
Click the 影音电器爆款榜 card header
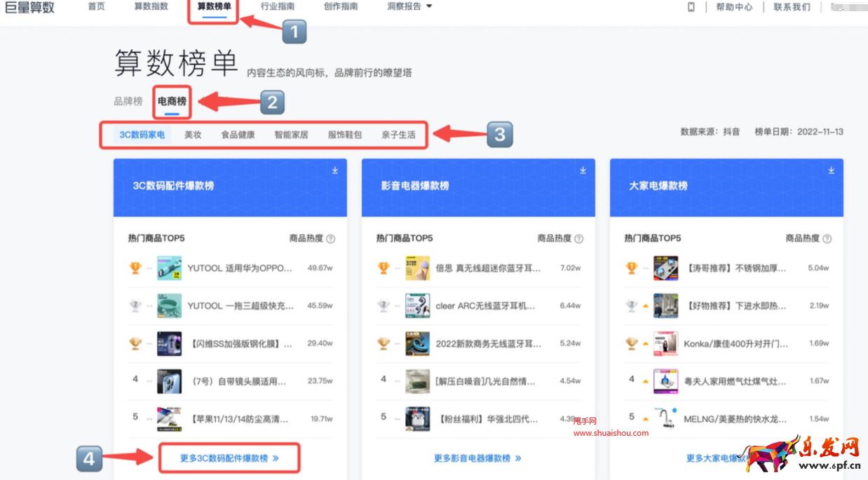[x=478, y=187]
